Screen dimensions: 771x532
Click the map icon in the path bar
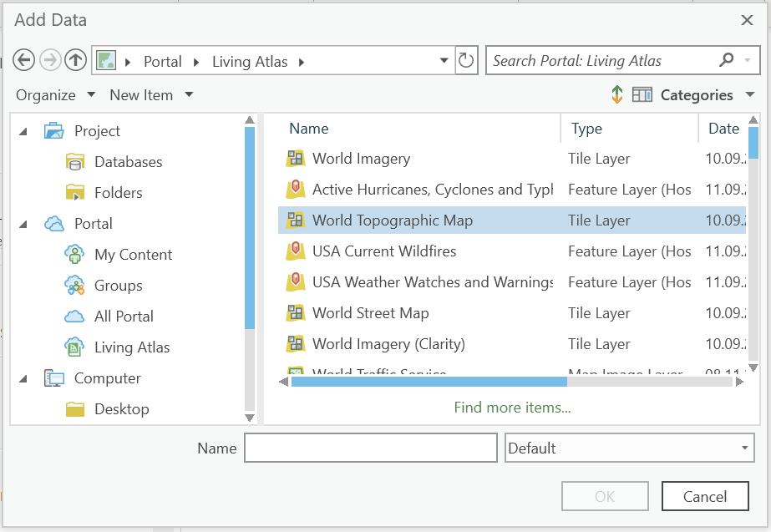pos(106,61)
